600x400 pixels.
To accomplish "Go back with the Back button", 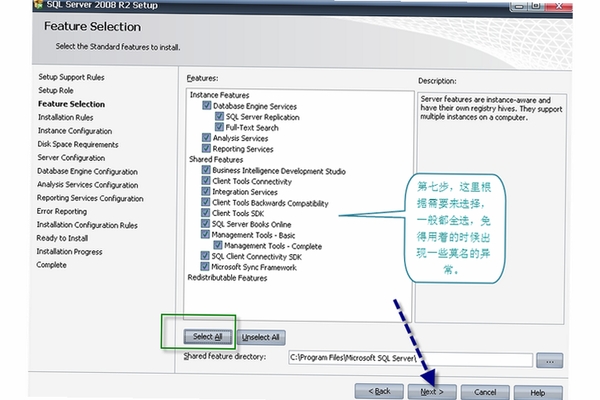I will 379,392.
